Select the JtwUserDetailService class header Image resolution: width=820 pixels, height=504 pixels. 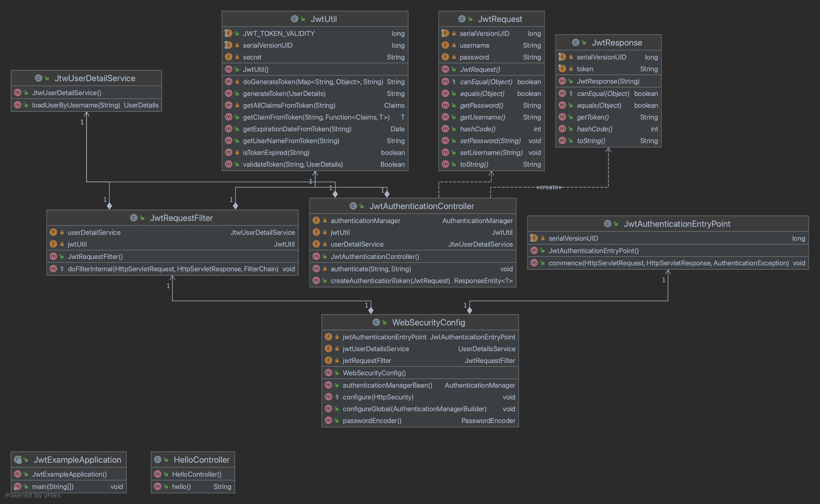(95, 78)
